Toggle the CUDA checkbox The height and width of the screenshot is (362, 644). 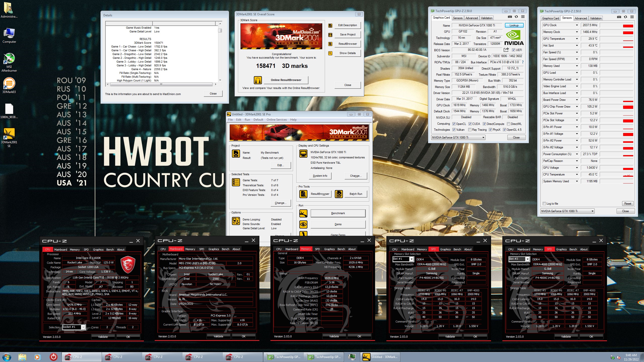[x=470, y=124]
